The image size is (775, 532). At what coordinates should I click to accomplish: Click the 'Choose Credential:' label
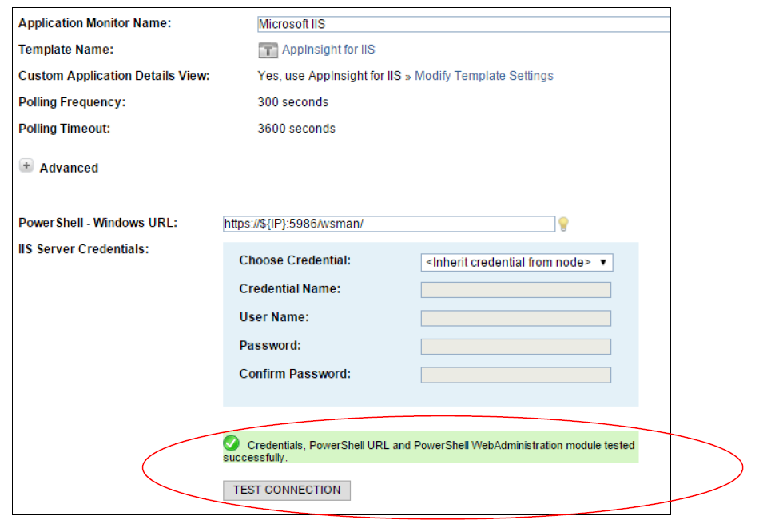[295, 260]
